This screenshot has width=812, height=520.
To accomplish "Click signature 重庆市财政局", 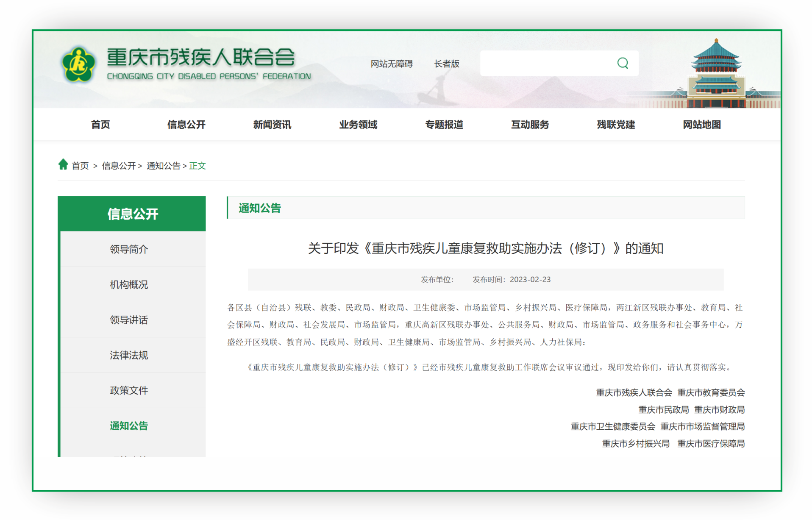I will click(x=720, y=410).
